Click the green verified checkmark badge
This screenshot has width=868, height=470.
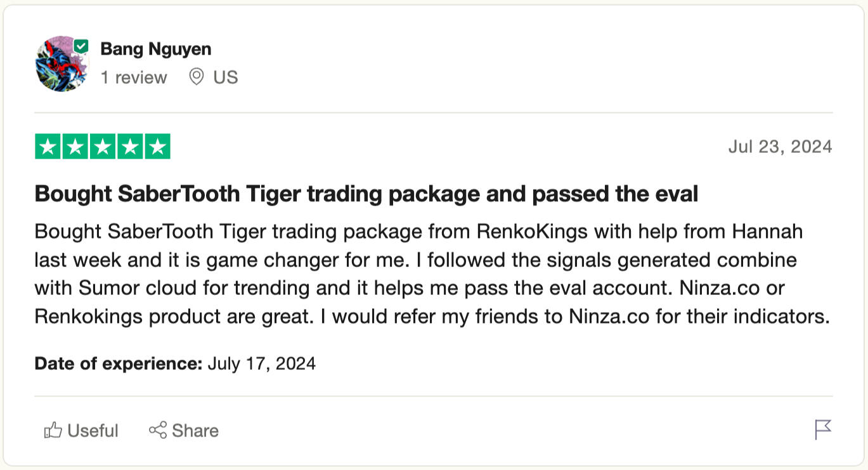pos(81,46)
